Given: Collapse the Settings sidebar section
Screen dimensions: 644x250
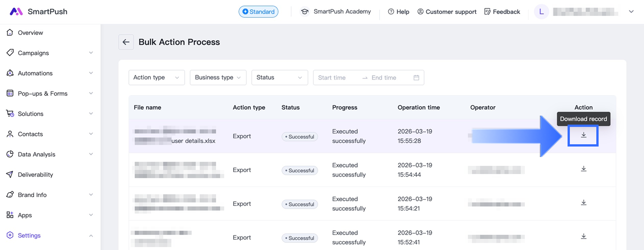Looking at the screenshot, I should [x=91, y=236].
